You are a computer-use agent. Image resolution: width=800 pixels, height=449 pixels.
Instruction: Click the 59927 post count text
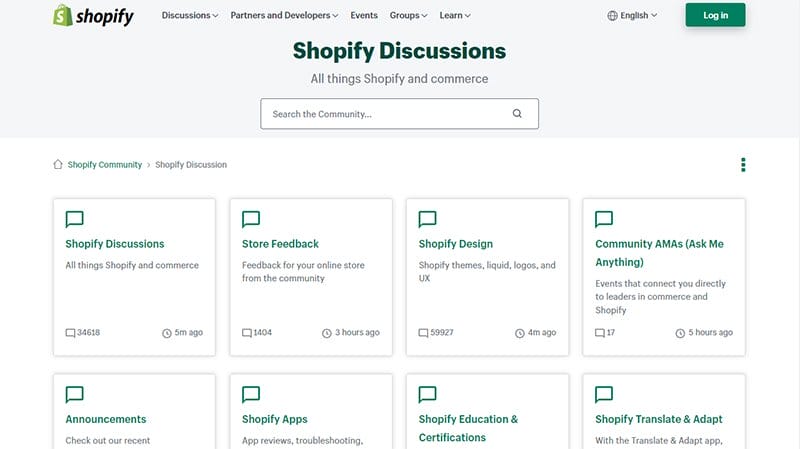[442, 332]
